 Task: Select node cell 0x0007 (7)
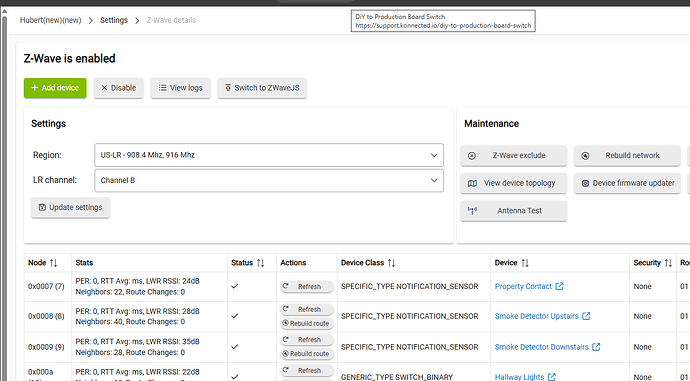click(x=46, y=286)
